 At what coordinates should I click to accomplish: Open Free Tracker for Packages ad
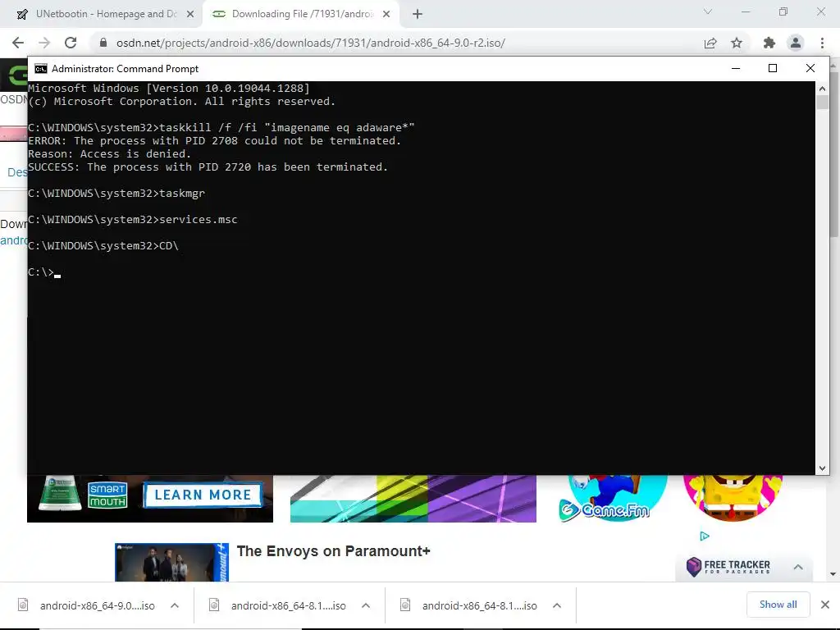pyautogui.click(x=728, y=567)
